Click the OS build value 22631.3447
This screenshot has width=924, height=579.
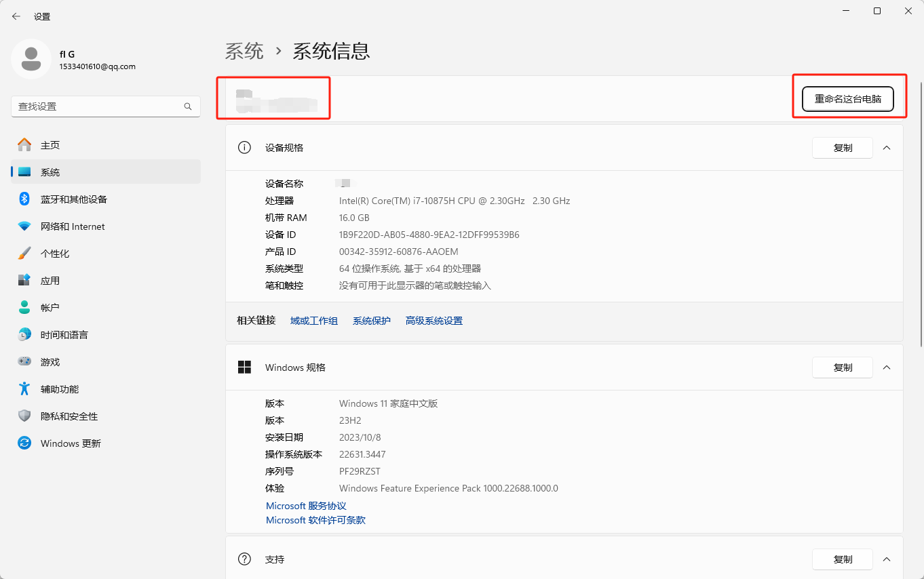coord(362,454)
